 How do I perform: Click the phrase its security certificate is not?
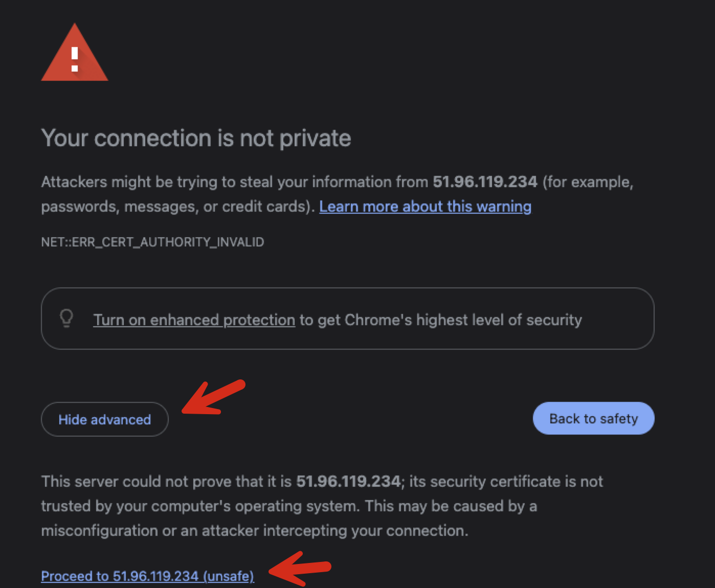click(506, 482)
